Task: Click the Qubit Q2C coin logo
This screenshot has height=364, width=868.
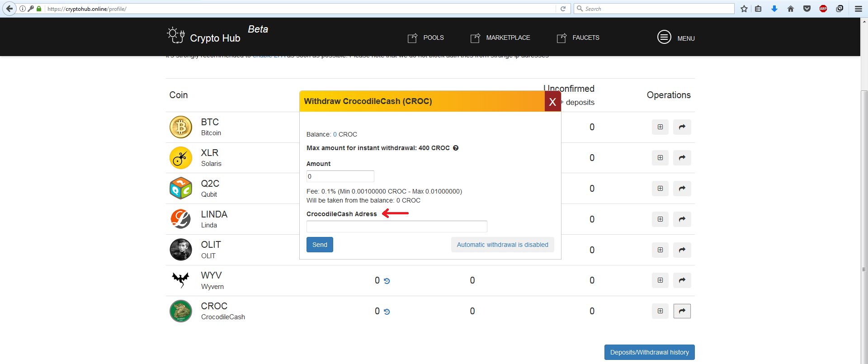Action: [181, 189]
